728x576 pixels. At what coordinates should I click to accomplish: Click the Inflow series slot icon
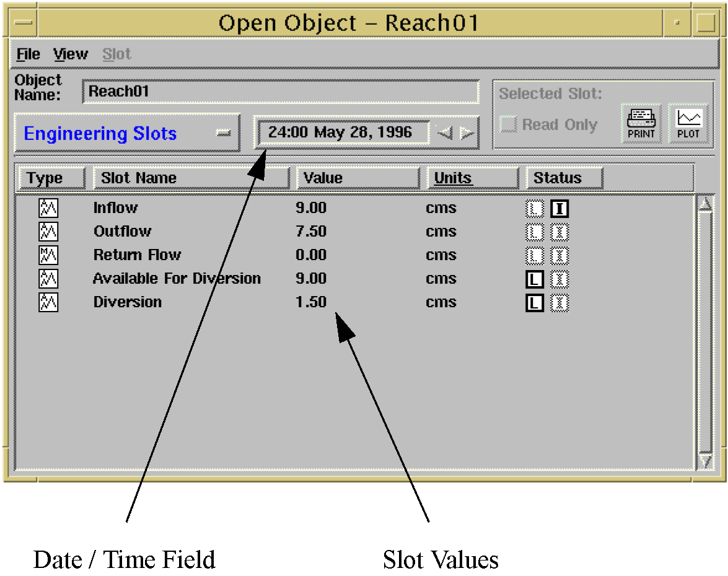48,208
